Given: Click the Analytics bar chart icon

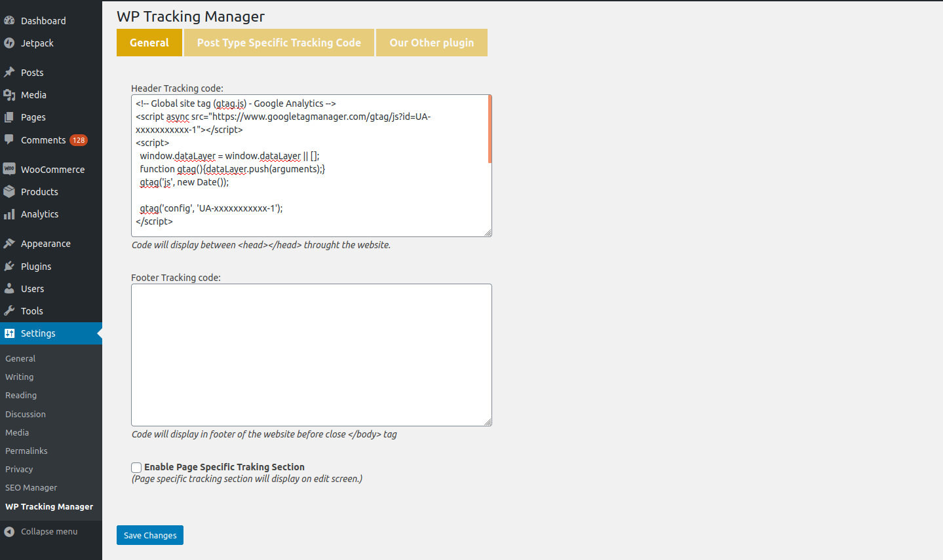Looking at the screenshot, I should coord(9,214).
